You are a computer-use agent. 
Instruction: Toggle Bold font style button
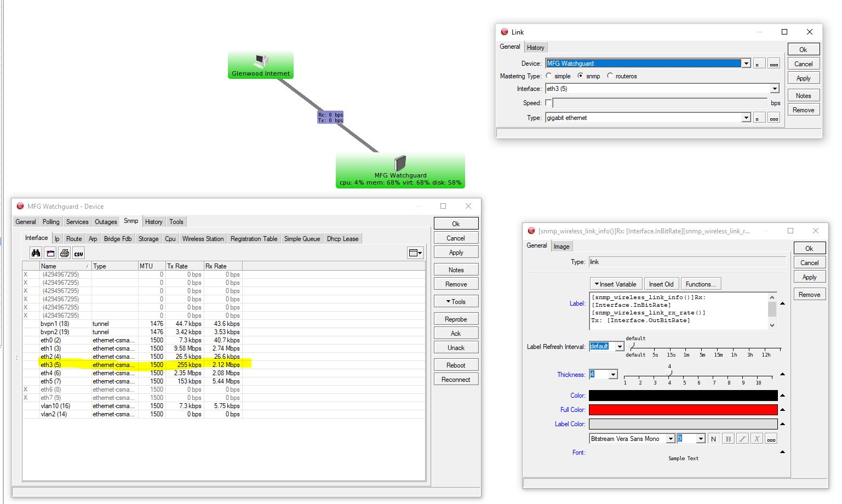coord(728,439)
